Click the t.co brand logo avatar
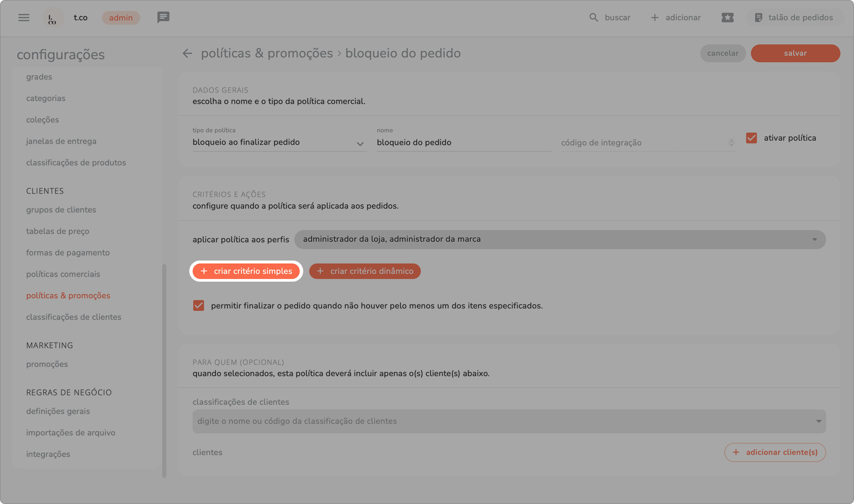The width and height of the screenshot is (854, 504). tap(52, 18)
